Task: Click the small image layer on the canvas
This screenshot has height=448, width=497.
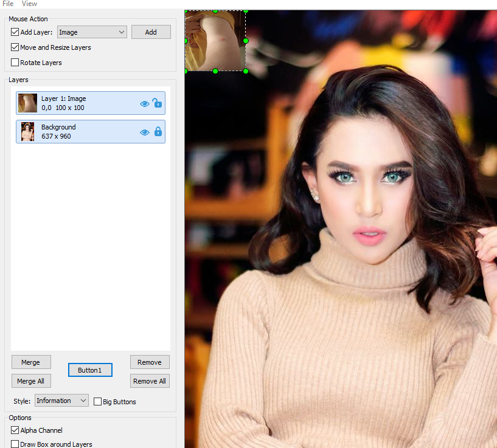Action: click(x=215, y=41)
